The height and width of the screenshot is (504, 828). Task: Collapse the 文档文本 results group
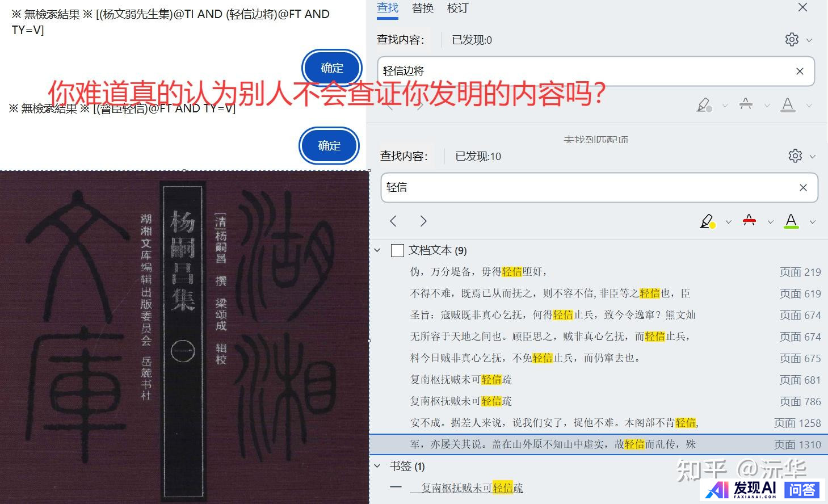click(377, 250)
